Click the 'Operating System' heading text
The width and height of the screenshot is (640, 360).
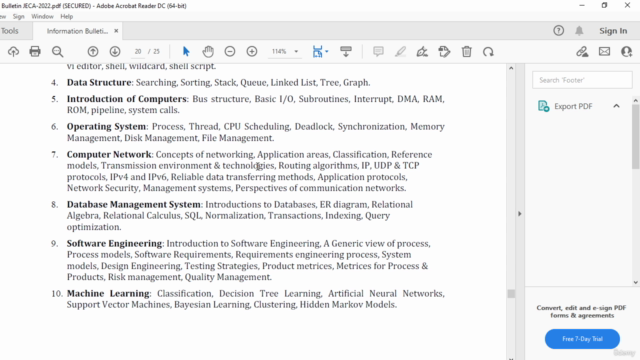tap(106, 127)
